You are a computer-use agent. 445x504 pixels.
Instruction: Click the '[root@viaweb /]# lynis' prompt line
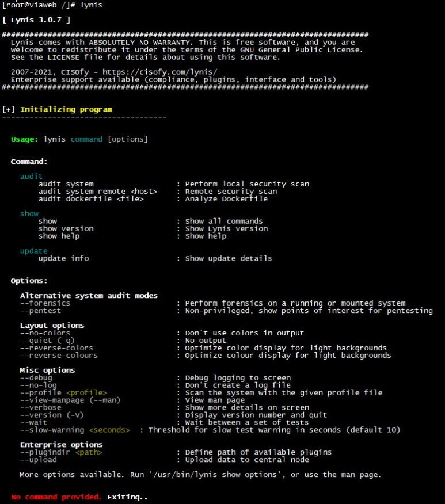tap(52, 5)
